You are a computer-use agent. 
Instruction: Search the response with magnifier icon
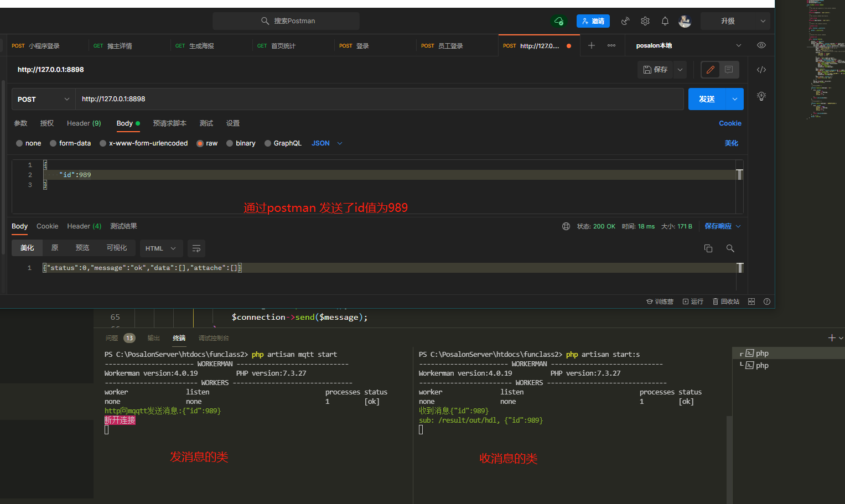pyautogui.click(x=730, y=248)
